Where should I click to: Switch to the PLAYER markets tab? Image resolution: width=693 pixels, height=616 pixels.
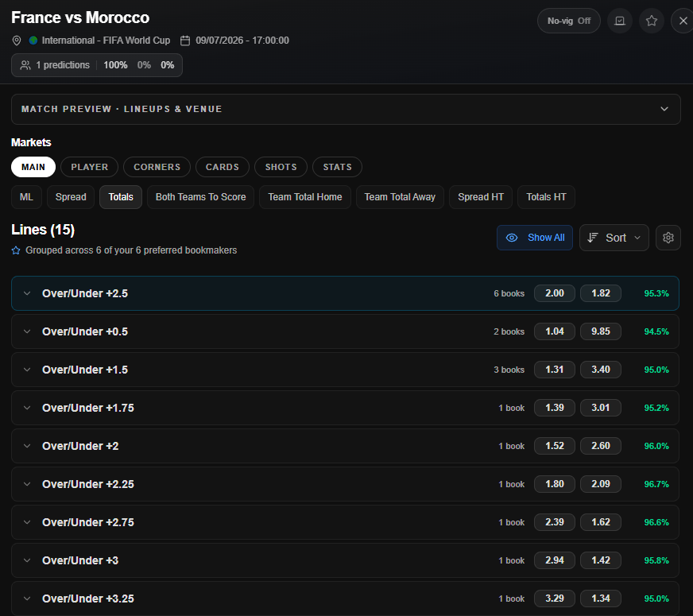[89, 167]
